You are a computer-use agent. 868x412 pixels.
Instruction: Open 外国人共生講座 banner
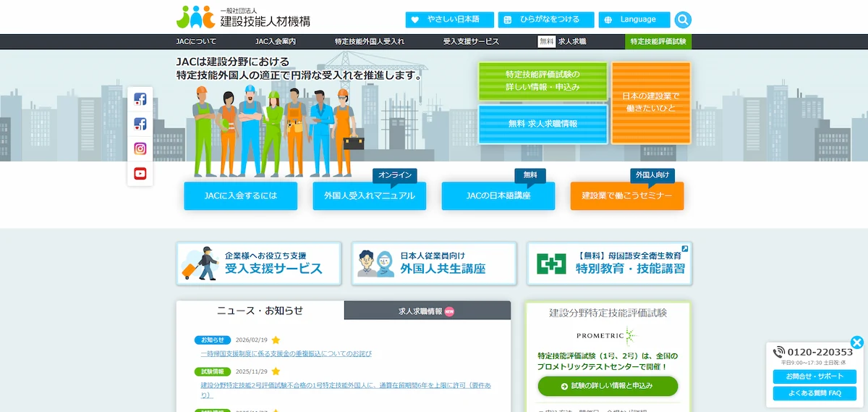pyautogui.click(x=434, y=264)
